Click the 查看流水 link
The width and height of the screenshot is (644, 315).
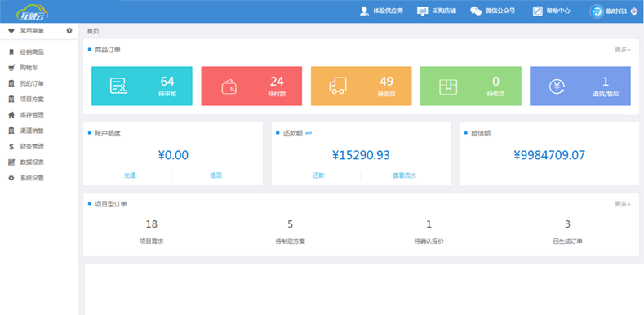(405, 175)
